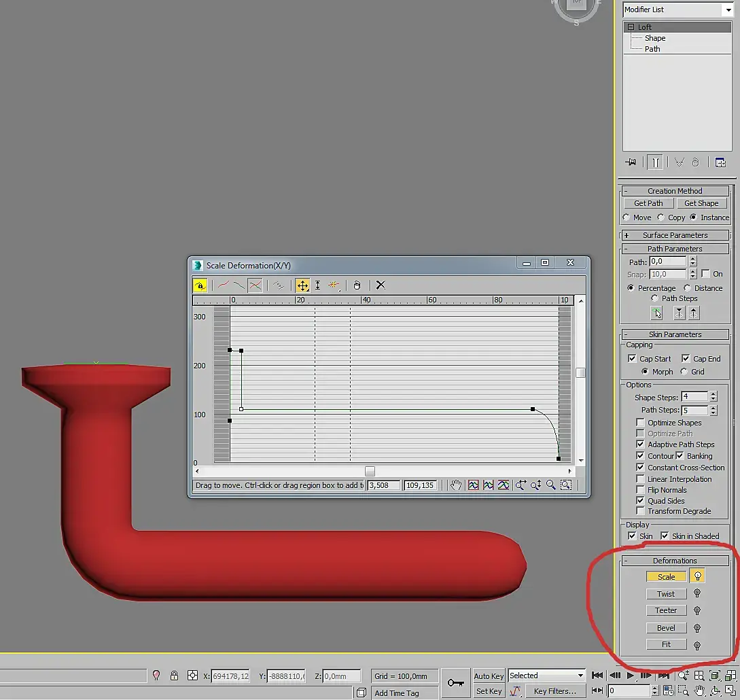740x700 pixels.
Task: Uncheck the Cap Start checkbox
Action: pyautogui.click(x=632, y=359)
